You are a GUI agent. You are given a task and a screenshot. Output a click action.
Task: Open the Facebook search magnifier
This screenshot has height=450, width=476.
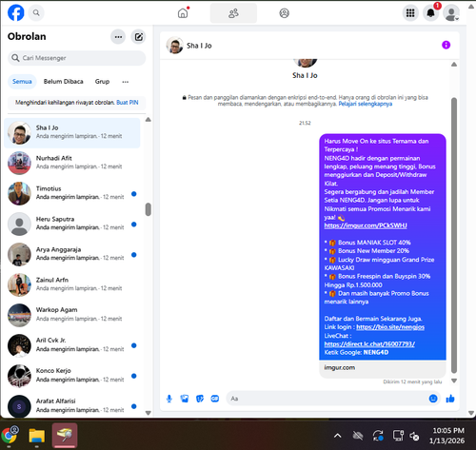tap(36, 12)
